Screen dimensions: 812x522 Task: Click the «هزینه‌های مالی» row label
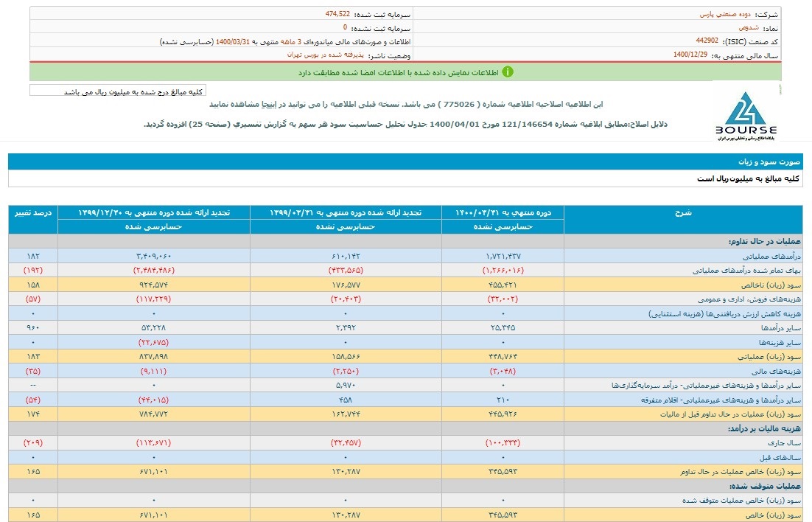click(777, 371)
